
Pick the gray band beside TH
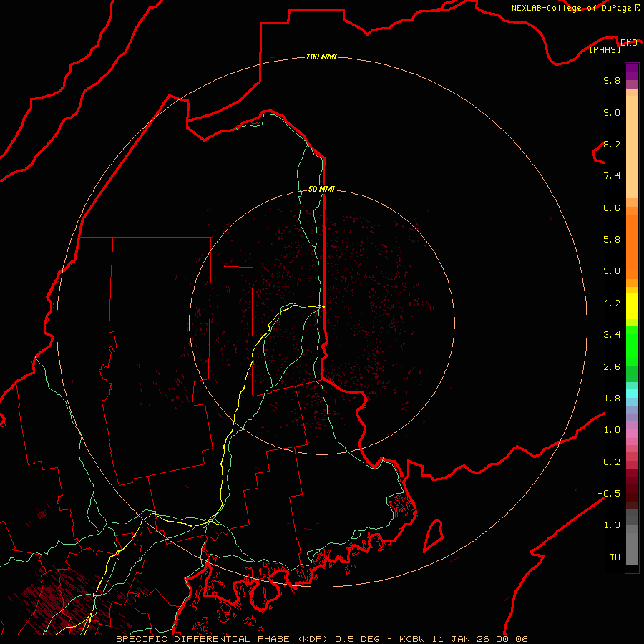tap(632, 548)
